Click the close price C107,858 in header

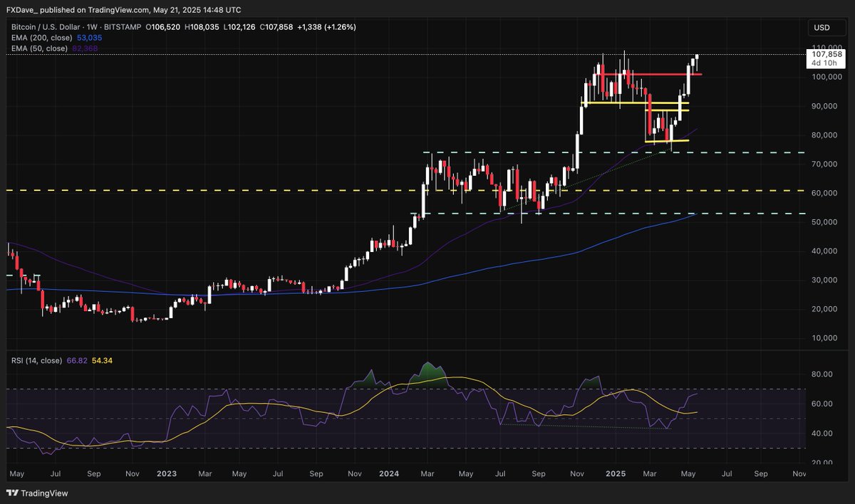point(278,27)
